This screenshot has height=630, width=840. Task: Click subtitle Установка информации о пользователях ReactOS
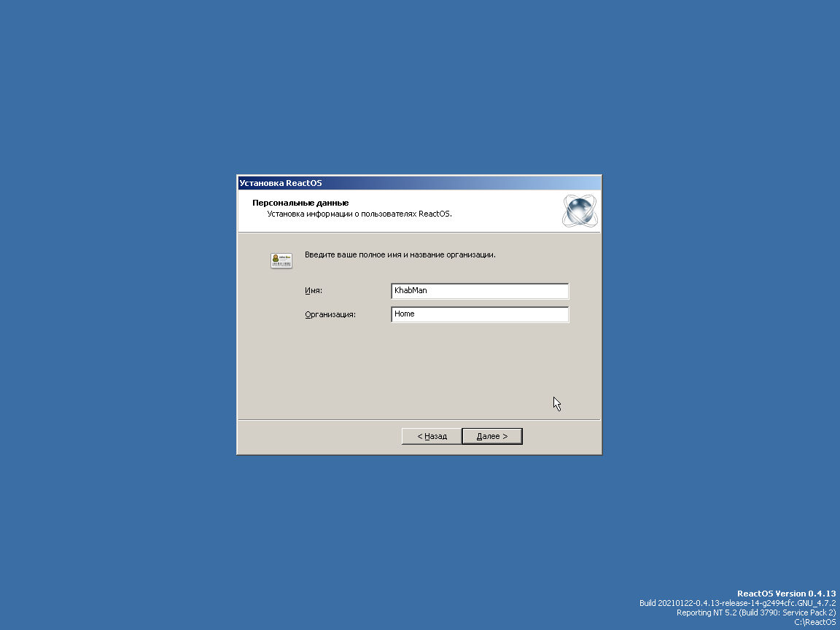click(359, 214)
